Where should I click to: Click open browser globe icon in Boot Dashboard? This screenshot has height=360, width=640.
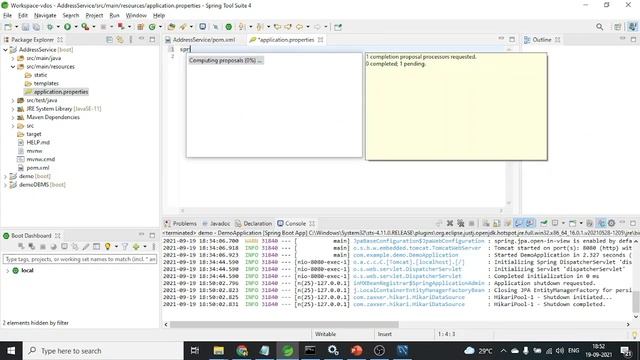point(53,247)
